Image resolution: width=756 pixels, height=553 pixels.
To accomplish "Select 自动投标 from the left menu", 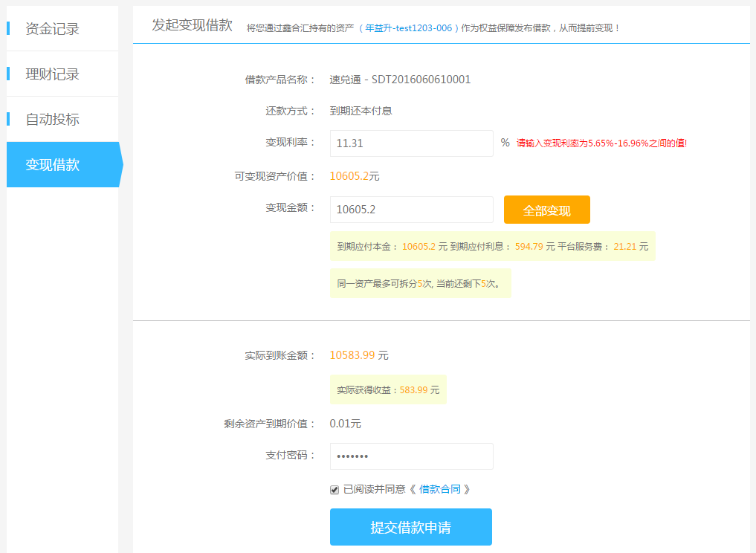I will 52,120.
